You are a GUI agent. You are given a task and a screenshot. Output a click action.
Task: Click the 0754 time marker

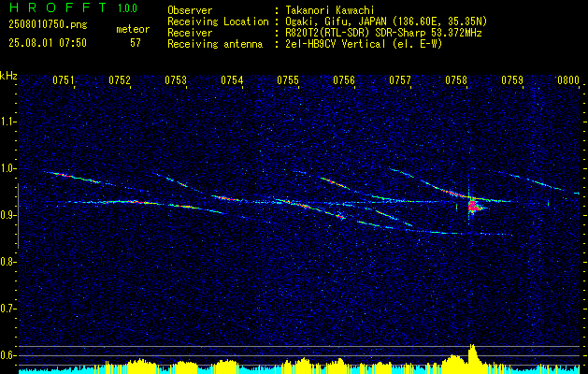point(232,80)
